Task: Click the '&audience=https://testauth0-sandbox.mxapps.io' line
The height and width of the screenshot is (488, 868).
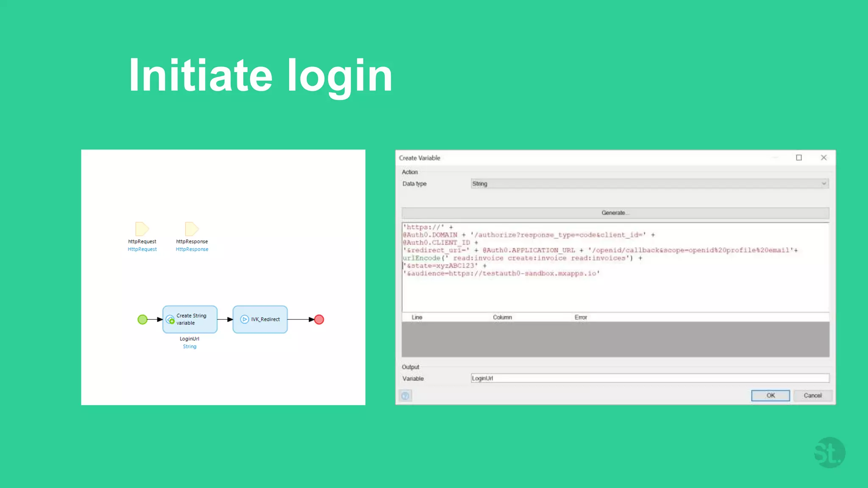Action: 501,273
